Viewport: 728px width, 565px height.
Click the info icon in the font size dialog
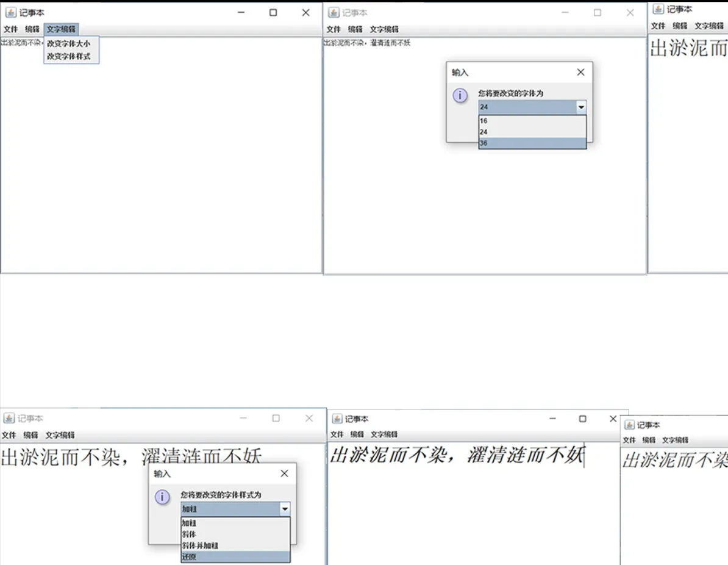click(460, 95)
